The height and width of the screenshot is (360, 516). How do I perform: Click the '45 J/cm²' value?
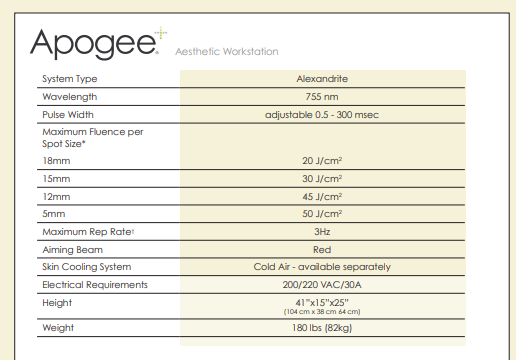coord(322,197)
